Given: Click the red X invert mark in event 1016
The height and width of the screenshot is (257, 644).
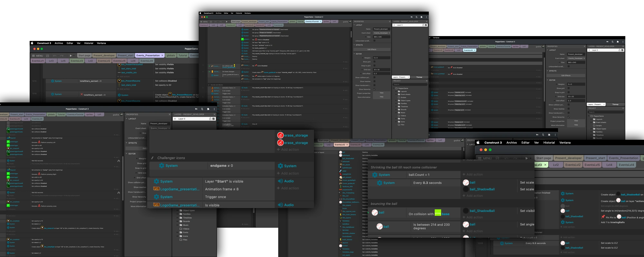Looking at the screenshot, I should click(81, 95).
